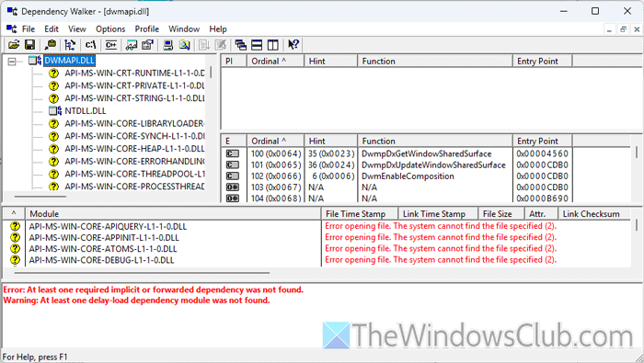Sort exports by E column header

(x=234, y=142)
